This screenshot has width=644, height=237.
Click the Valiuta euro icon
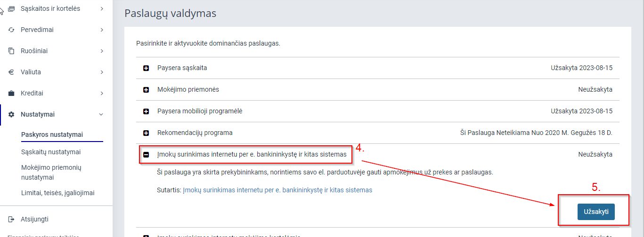click(11, 72)
